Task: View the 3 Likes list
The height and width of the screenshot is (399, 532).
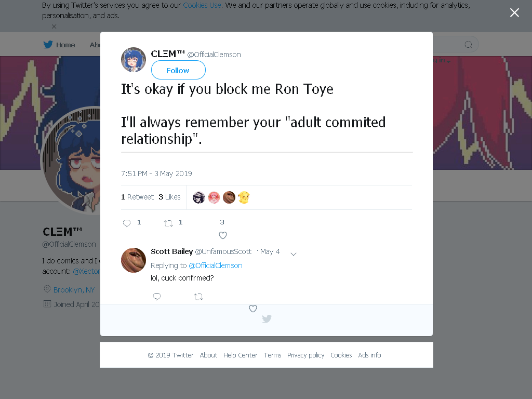Action: 169,197
